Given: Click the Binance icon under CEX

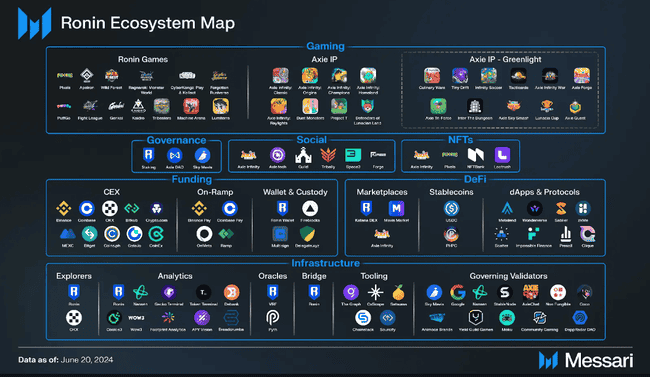Looking at the screenshot, I should tap(64, 208).
